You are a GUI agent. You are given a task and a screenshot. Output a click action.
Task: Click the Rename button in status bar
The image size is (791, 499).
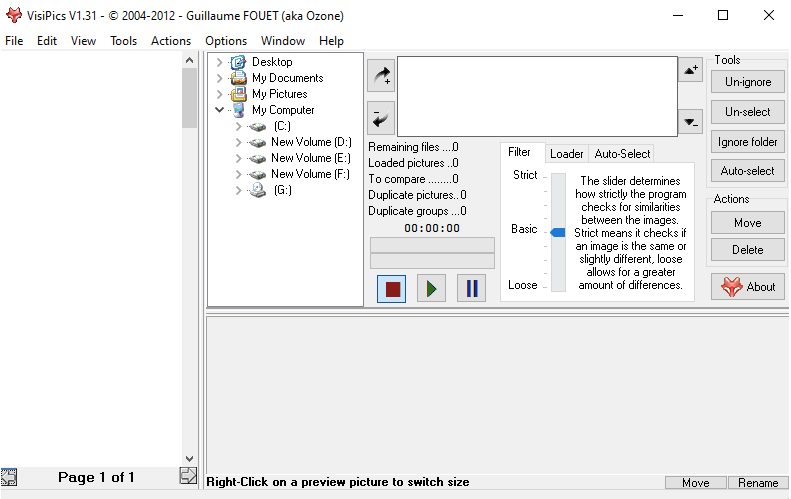(758, 483)
